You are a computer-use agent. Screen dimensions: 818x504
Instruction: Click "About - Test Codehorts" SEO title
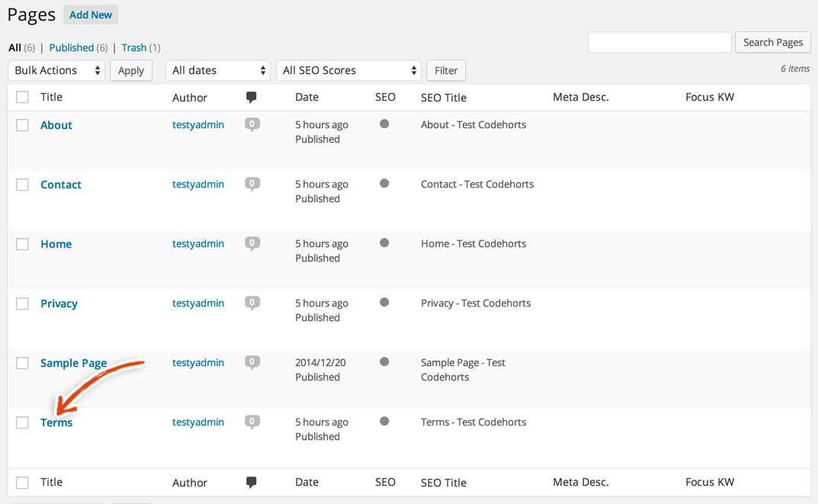pyautogui.click(x=473, y=125)
